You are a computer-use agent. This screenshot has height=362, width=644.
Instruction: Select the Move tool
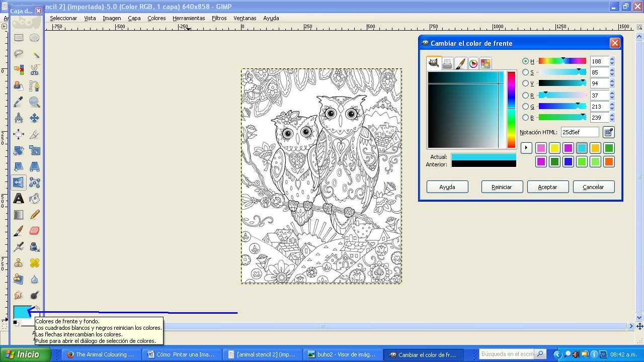click(x=34, y=118)
